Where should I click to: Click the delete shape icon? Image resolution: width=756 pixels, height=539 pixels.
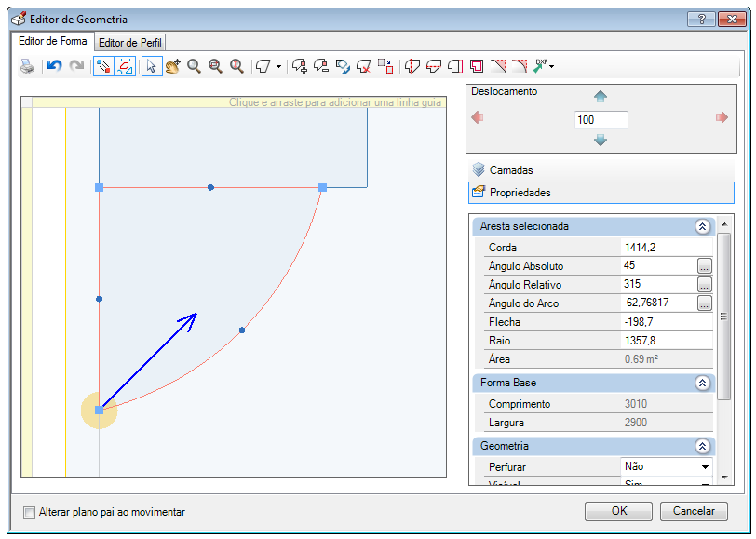click(364, 66)
